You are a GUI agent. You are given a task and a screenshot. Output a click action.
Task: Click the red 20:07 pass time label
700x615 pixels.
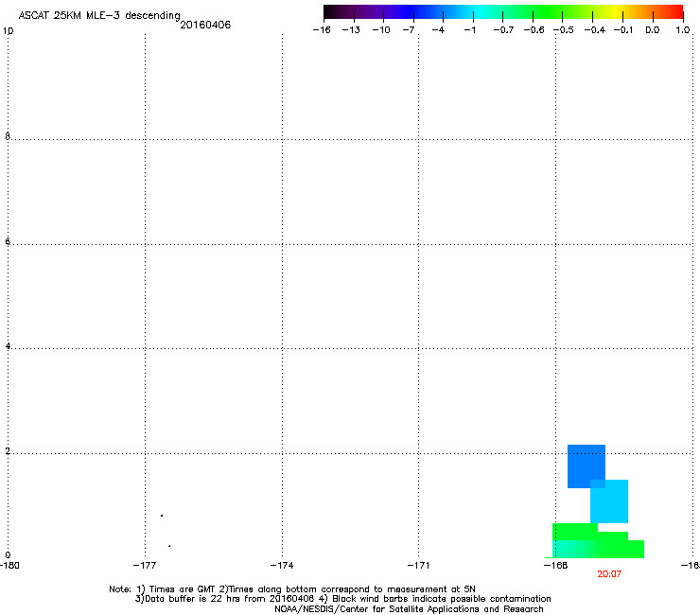coord(609,574)
